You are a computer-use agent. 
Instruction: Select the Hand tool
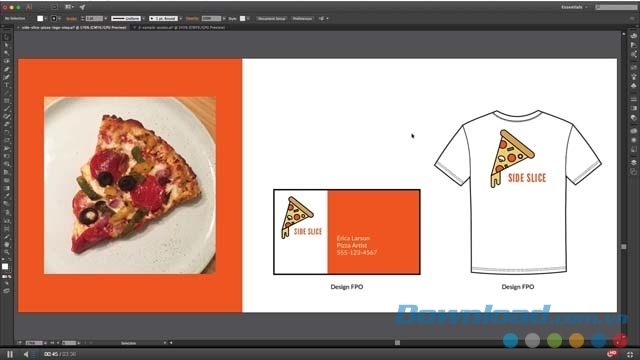[6, 244]
